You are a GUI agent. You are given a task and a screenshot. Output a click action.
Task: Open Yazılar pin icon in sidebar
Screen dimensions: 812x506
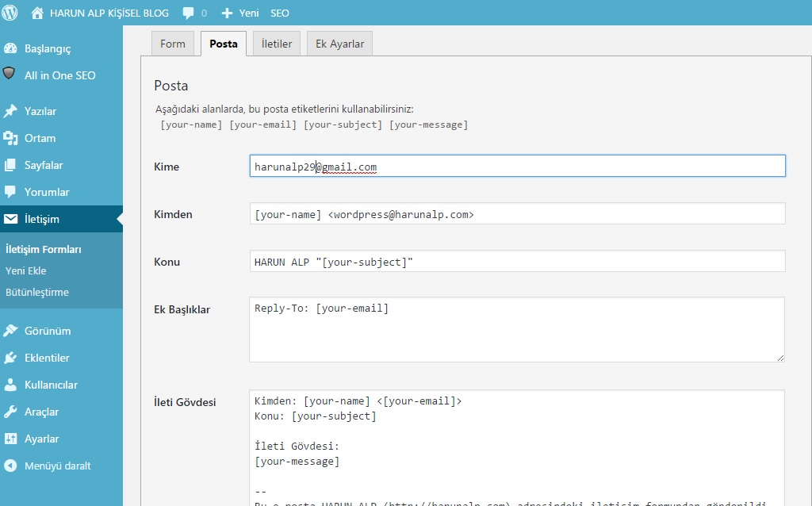point(10,111)
